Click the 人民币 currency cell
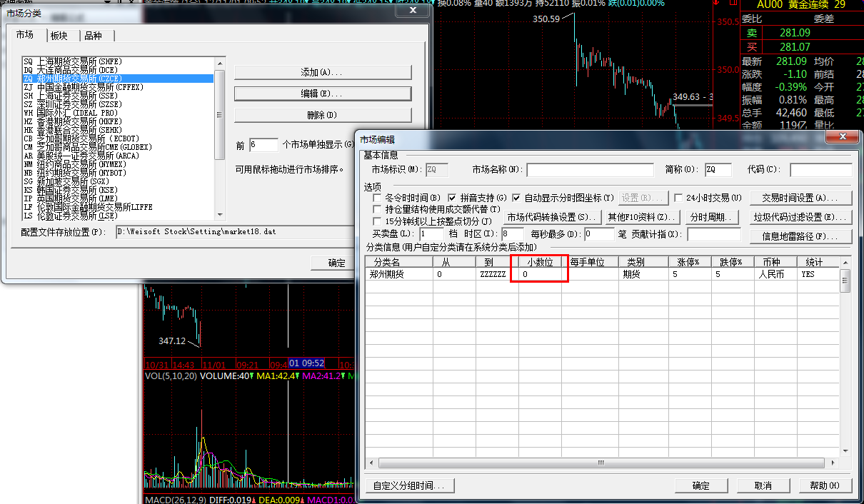Viewport: 864px width, 504px height. click(x=775, y=274)
